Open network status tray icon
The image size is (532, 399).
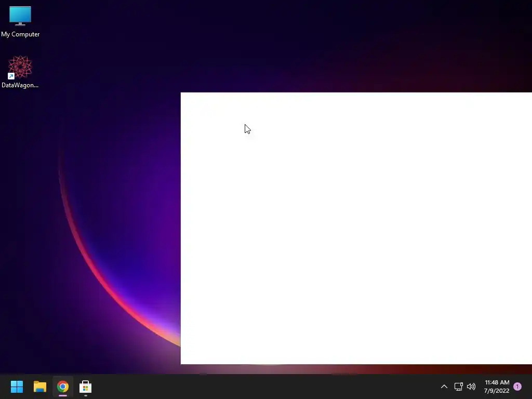458,387
